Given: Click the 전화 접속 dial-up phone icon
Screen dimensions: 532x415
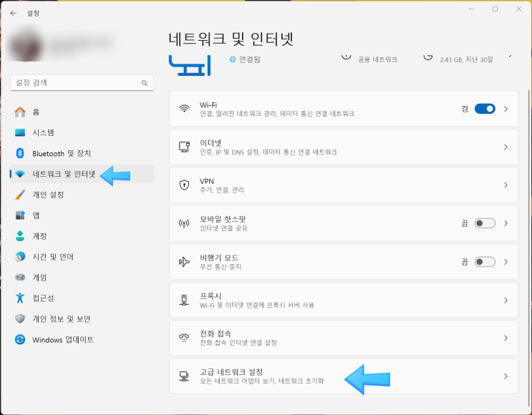Looking at the screenshot, I should tap(184, 338).
